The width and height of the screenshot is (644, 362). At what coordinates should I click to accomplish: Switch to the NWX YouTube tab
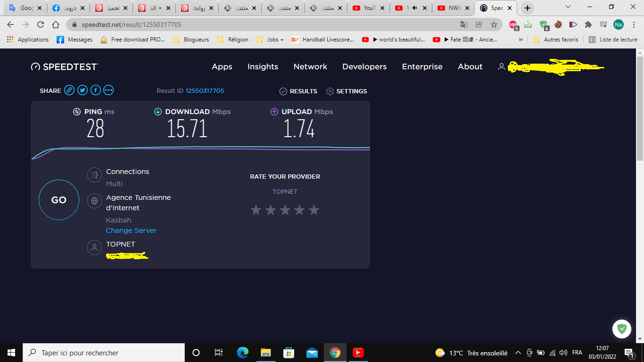454,8
